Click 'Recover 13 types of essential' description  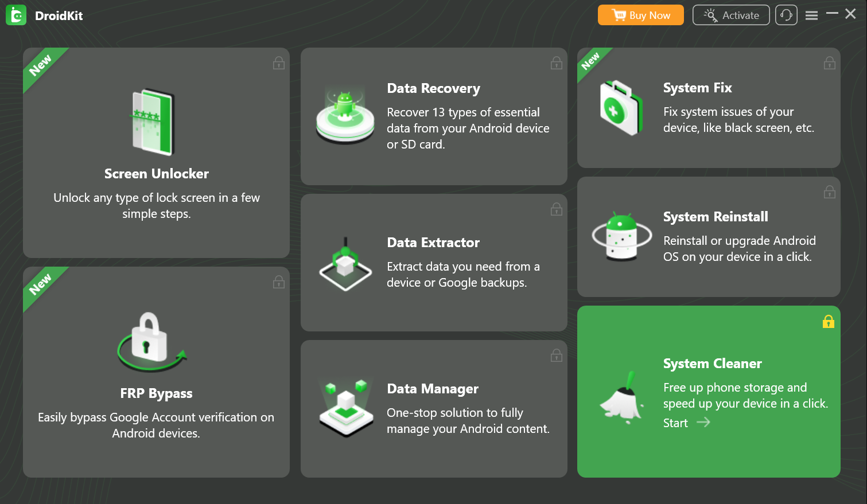(468, 128)
